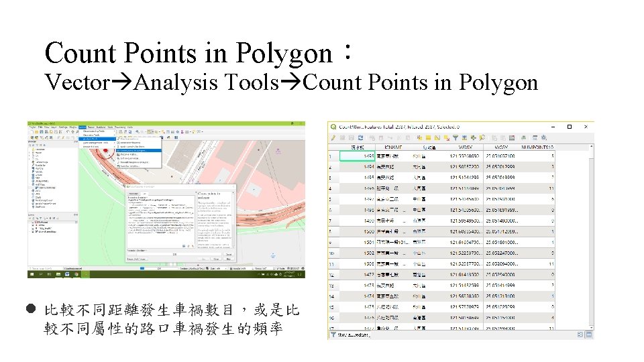
Task: Sort by the WGSX column header
Action: [x=465, y=147]
